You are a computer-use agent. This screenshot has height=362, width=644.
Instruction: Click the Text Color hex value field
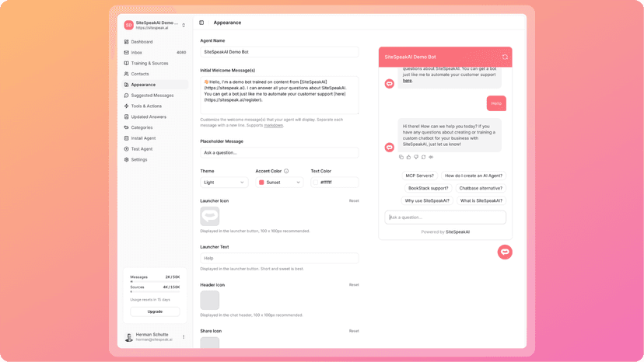pos(335,183)
